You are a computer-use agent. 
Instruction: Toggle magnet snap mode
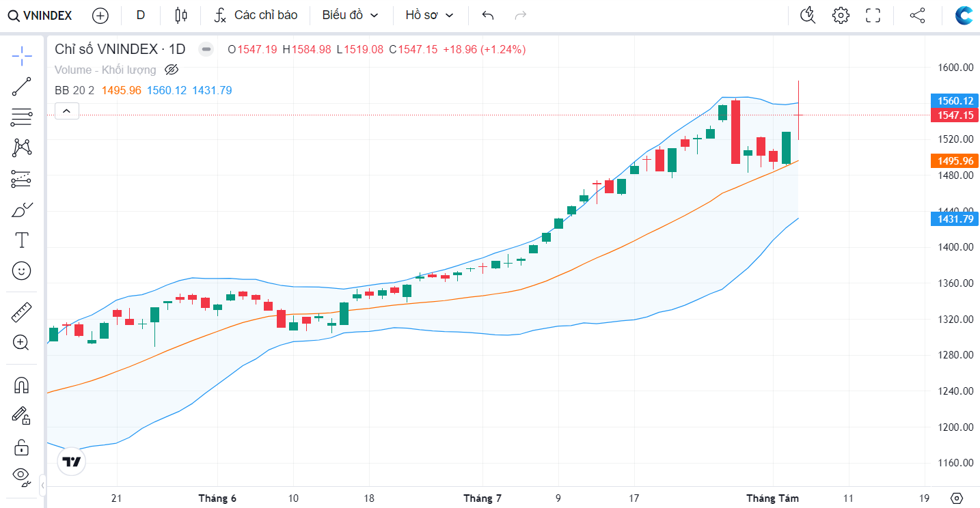tap(22, 385)
